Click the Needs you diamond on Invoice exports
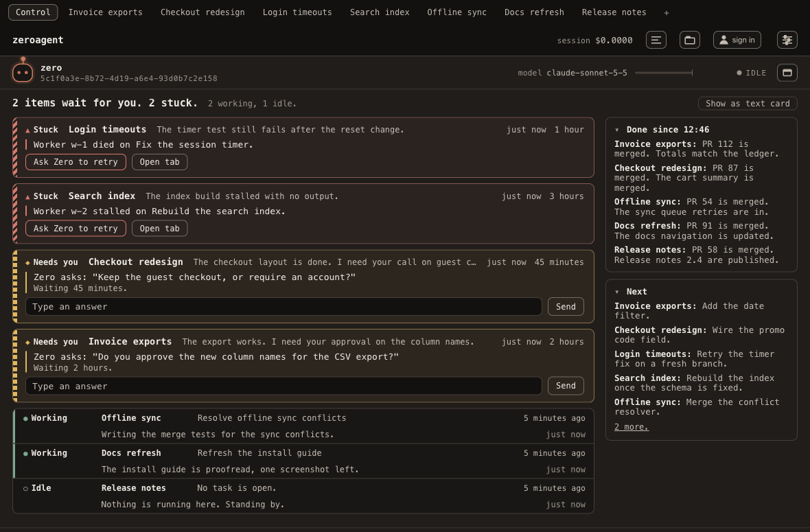The width and height of the screenshot is (810, 532). click(x=27, y=343)
